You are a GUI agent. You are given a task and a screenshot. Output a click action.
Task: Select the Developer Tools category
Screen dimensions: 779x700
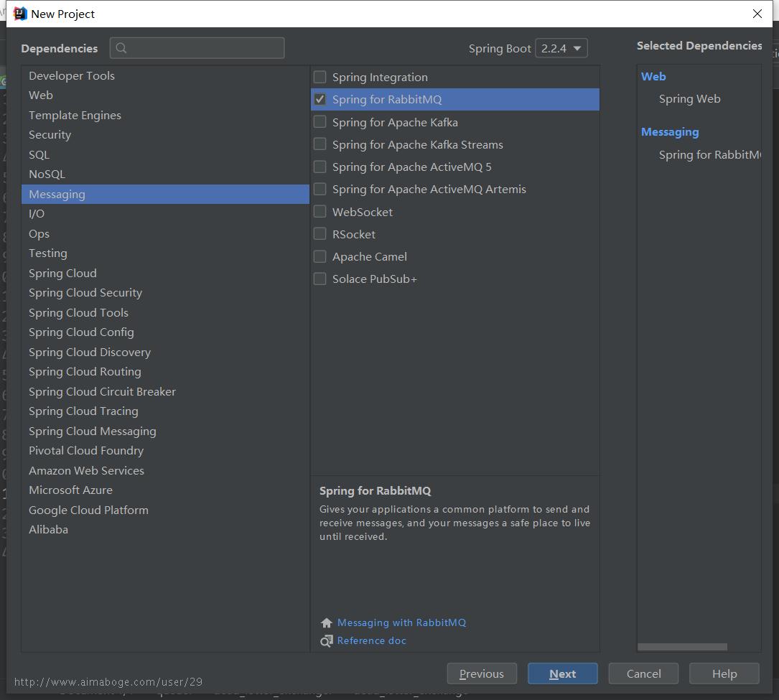[165, 76]
